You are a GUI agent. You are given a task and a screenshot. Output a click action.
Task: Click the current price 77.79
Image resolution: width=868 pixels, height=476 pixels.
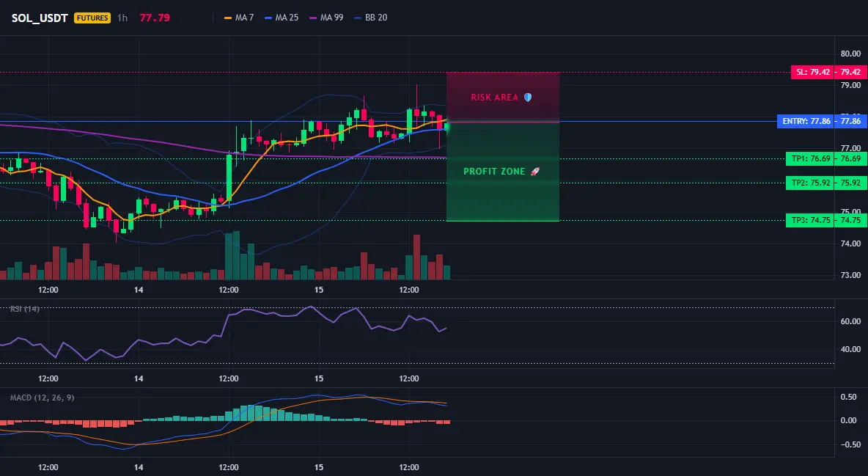point(155,18)
